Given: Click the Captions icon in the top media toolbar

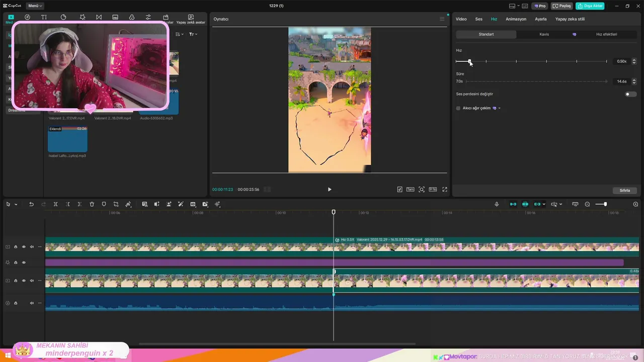Looking at the screenshot, I should pyautogui.click(x=115, y=17).
